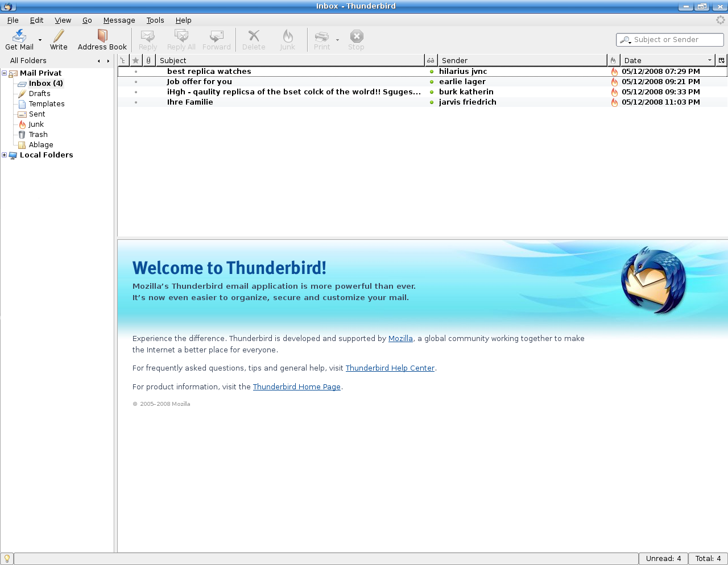Sort by the starred column header
728x565 pixels.
[135, 60]
